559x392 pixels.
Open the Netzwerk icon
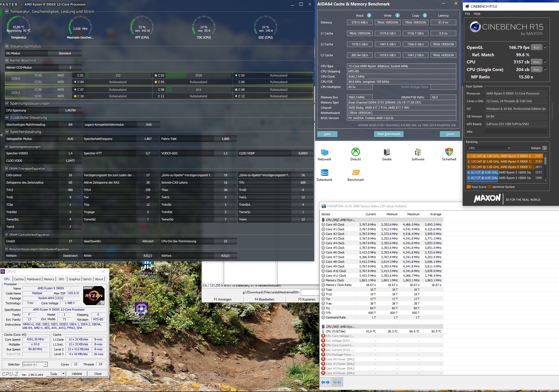324,152
